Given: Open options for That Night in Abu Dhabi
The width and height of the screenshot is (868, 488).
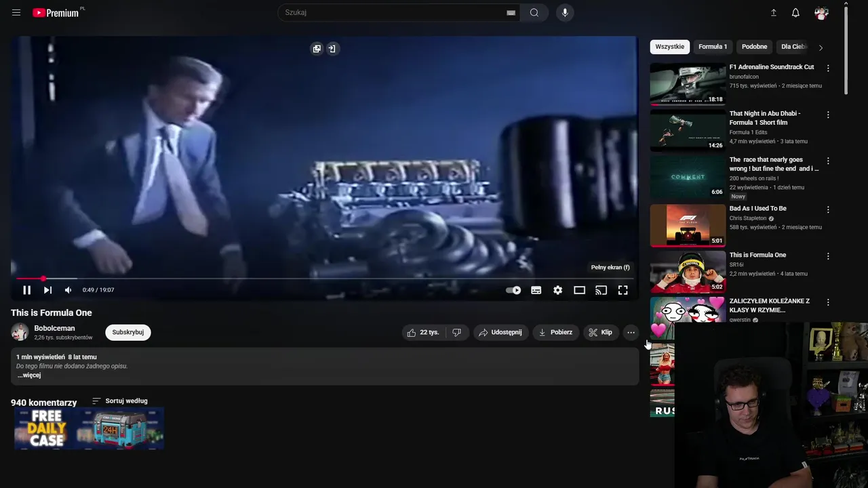Looking at the screenshot, I should pos(827,115).
